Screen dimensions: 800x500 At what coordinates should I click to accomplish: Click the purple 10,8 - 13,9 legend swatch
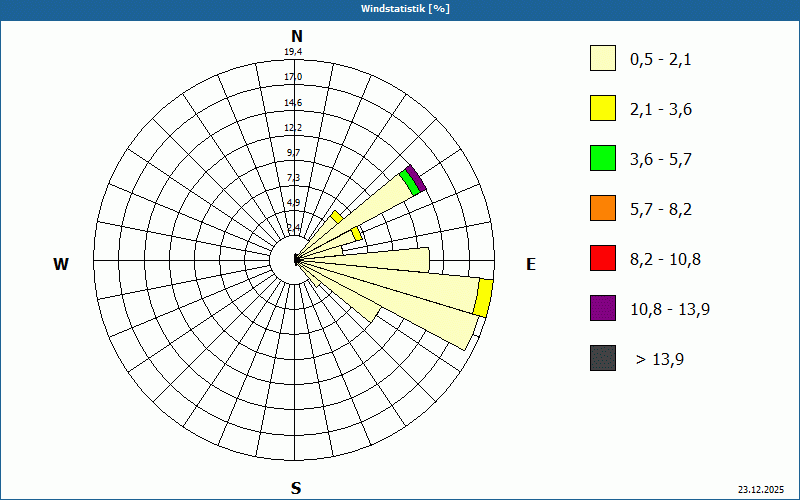pos(603,308)
